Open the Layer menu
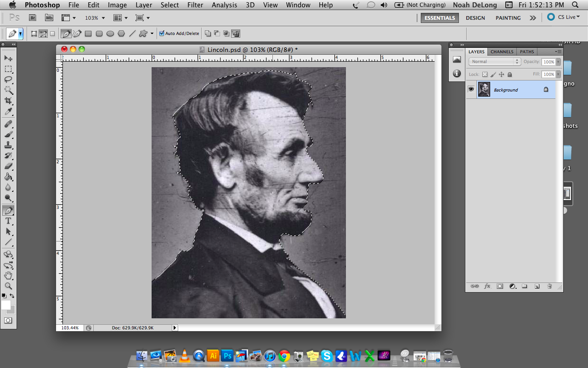Screen dimensions: 588x368 144,5
